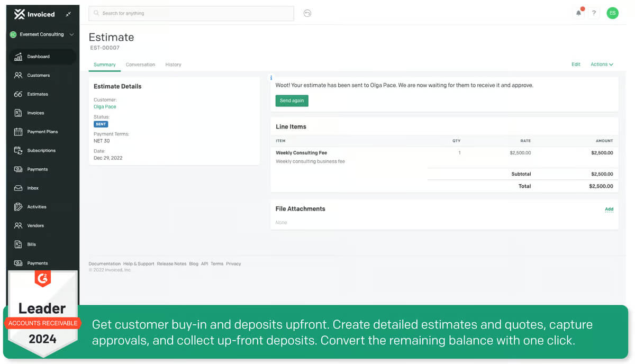Click the Invoiced logo icon
This screenshot has width=635, height=364.
point(20,14)
